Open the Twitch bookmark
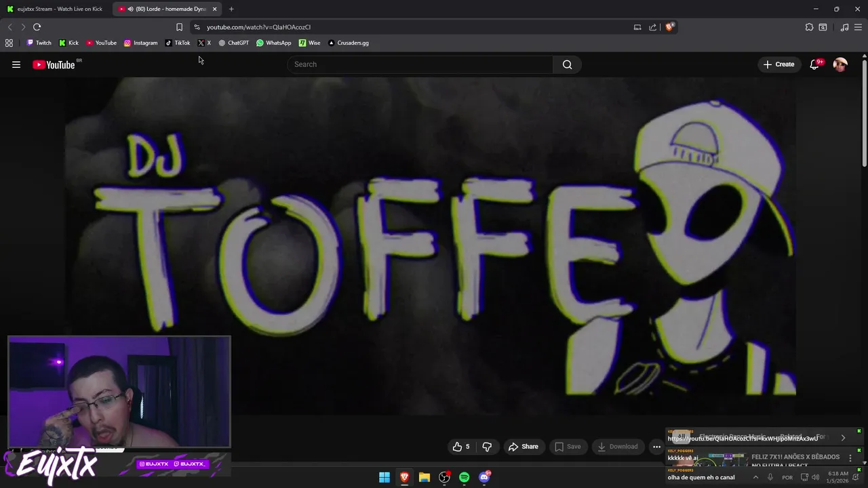868x488 pixels. [39, 43]
